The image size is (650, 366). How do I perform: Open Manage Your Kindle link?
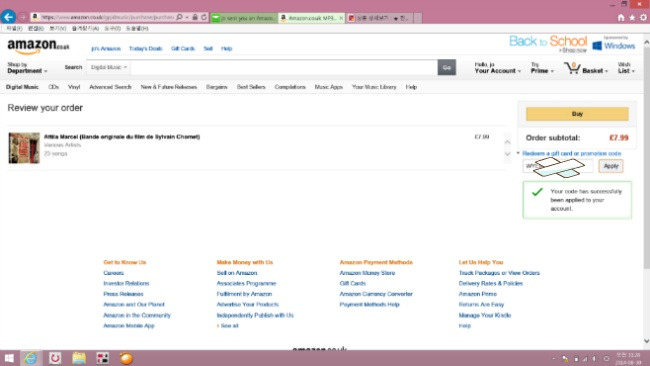point(485,315)
